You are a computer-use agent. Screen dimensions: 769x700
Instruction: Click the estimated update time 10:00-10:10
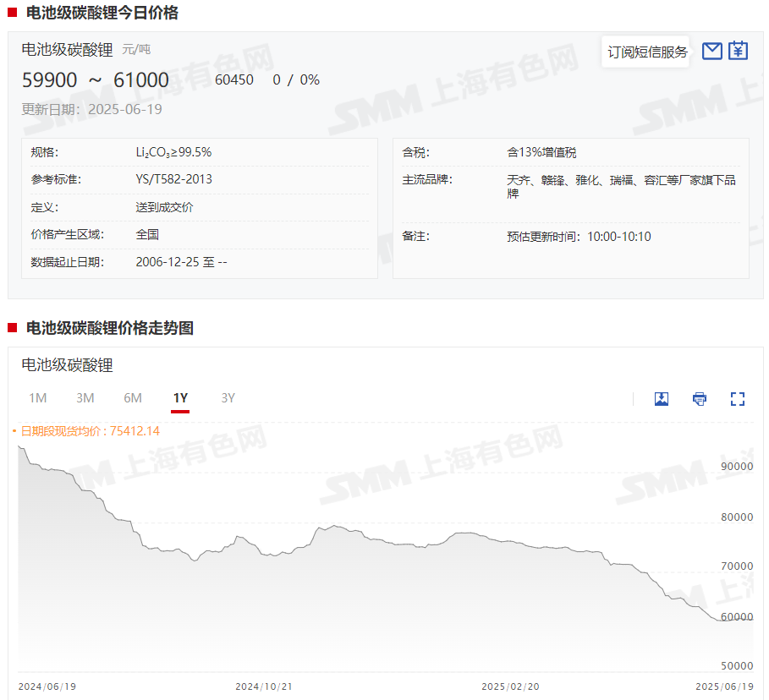(619, 237)
